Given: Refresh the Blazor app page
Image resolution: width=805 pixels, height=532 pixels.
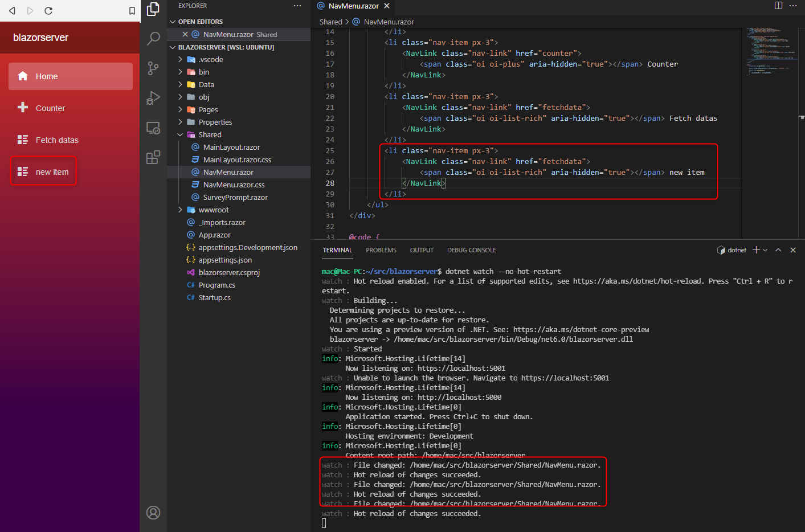Looking at the screenshot, I should 48,10.
